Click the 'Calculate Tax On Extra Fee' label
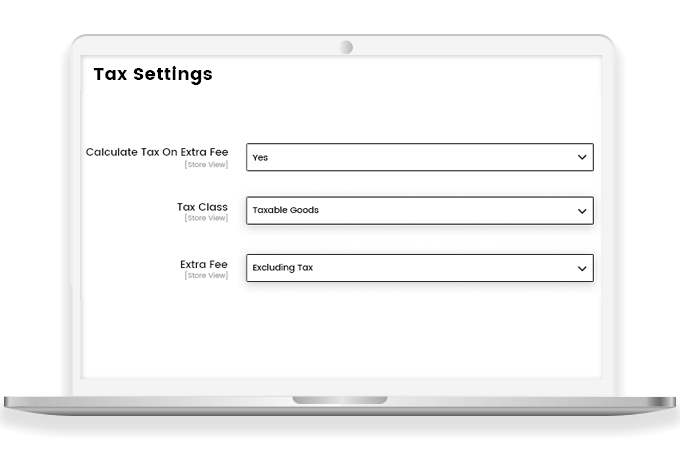Viewport: 680px width, 450px height. tap(156, 152)
